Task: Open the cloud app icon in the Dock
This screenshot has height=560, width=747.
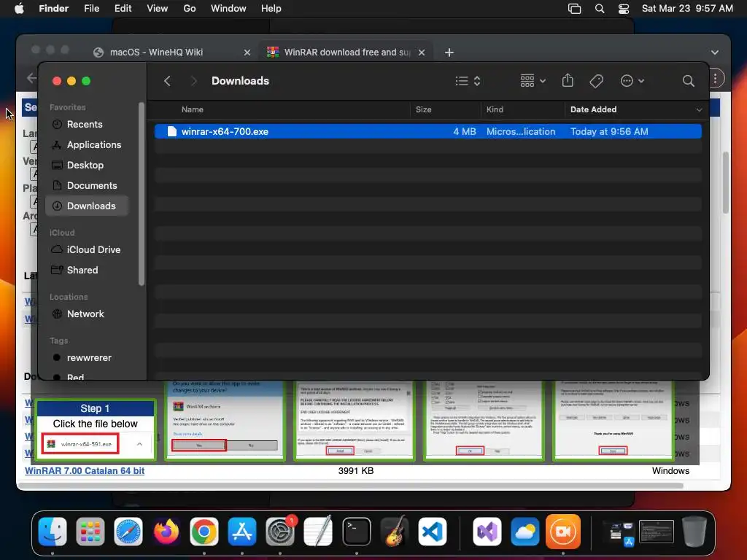Action: pyautogui.click(x=525, y=532)
